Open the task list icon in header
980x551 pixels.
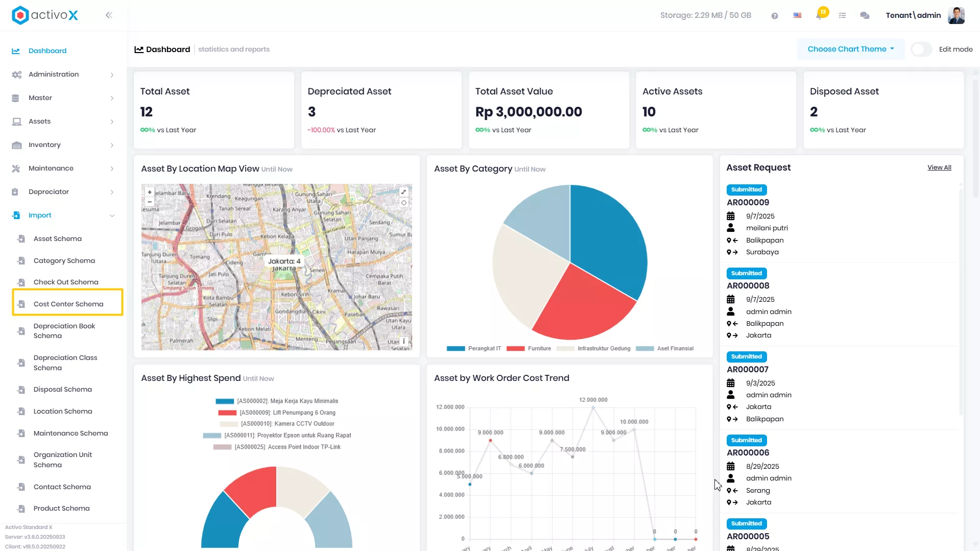coord(843,16)
